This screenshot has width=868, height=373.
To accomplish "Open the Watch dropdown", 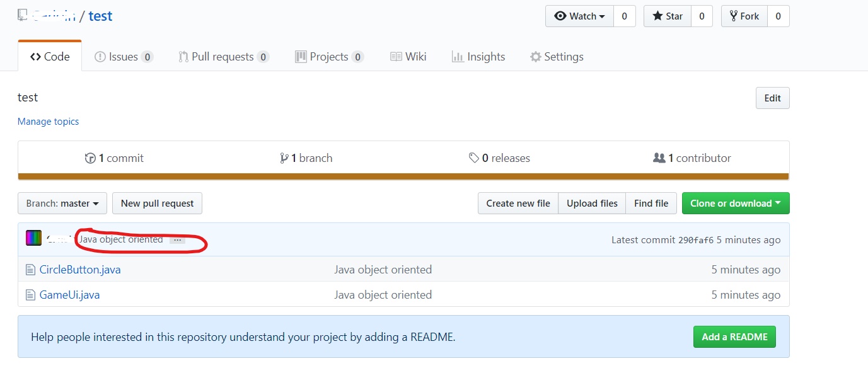I will (x=579, y=16).
